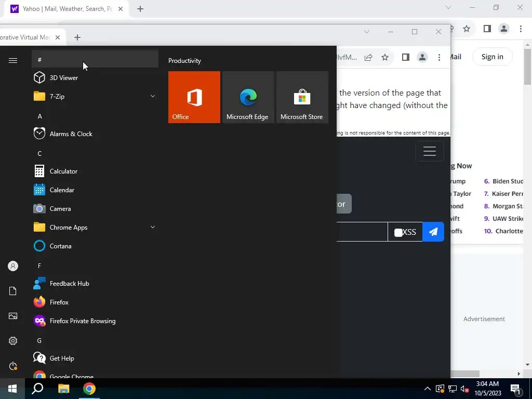532x399 pixels.
Task: Open the outer Chrome three-dot menu
Action: coord(521,29)
